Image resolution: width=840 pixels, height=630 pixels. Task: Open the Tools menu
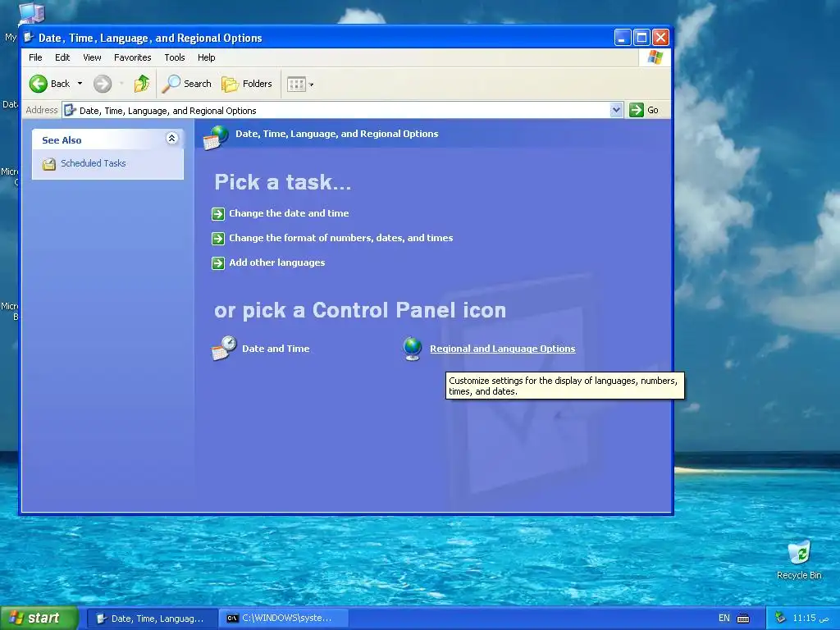[174, 57]
